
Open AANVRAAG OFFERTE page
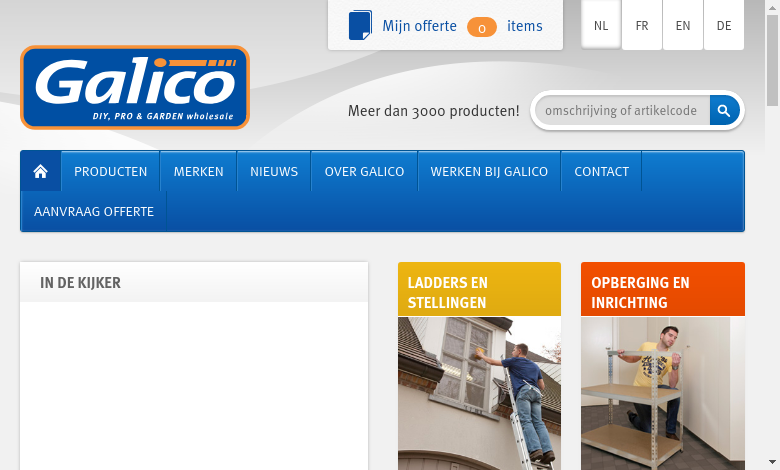point(94,211)
